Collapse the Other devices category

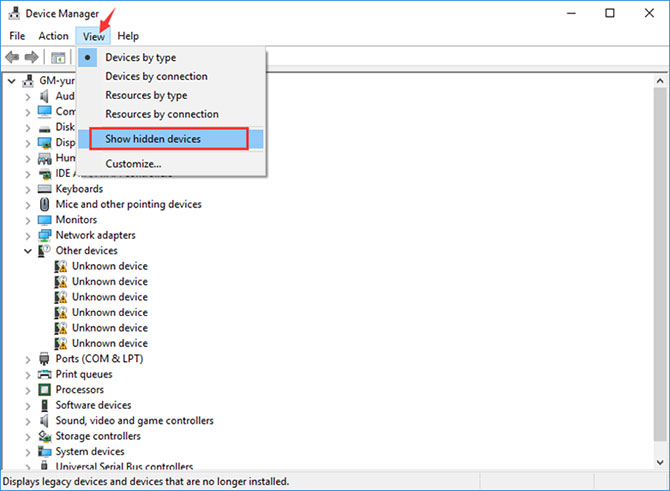(28, 251)
